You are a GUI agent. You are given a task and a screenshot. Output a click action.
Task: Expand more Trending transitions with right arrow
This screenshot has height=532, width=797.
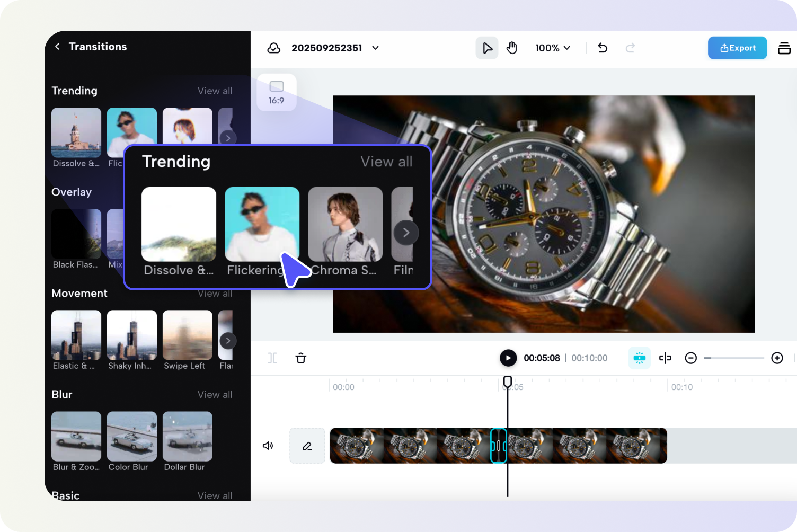pos(406,233)
